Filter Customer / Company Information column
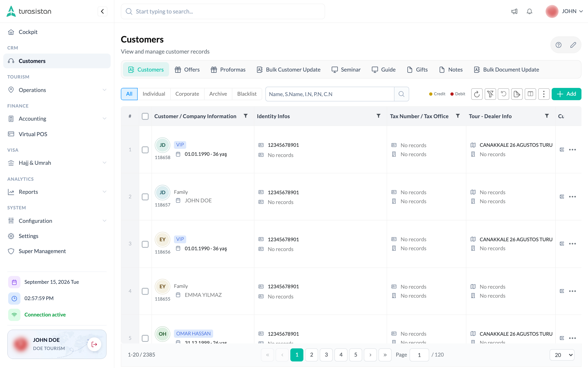 tap(246, 116)
